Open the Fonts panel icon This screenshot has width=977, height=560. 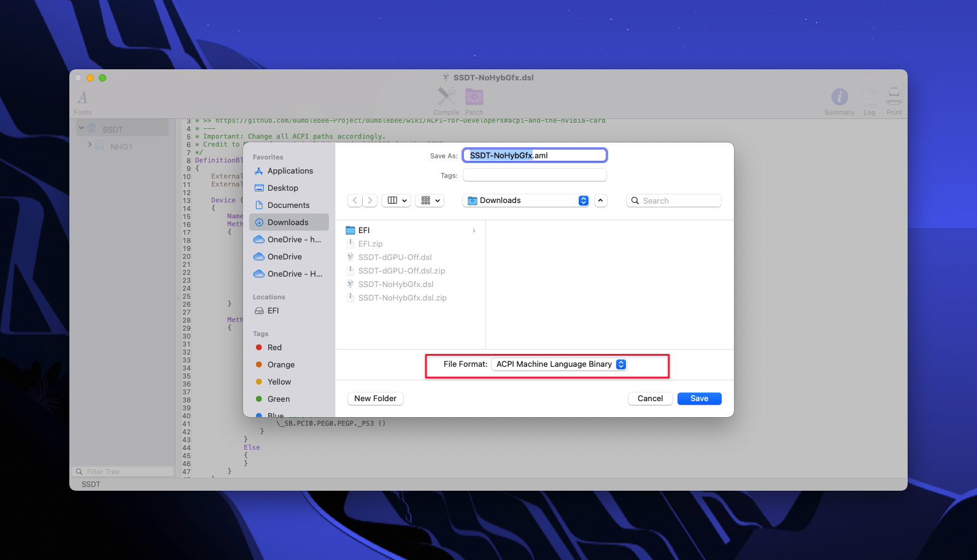[x=83, y=98]
